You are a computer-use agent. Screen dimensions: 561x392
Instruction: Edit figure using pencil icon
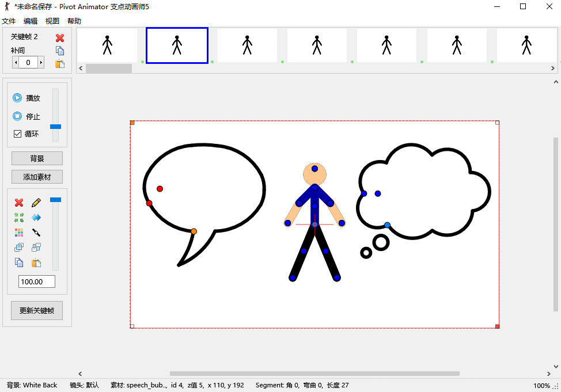[x=35, y=203]
